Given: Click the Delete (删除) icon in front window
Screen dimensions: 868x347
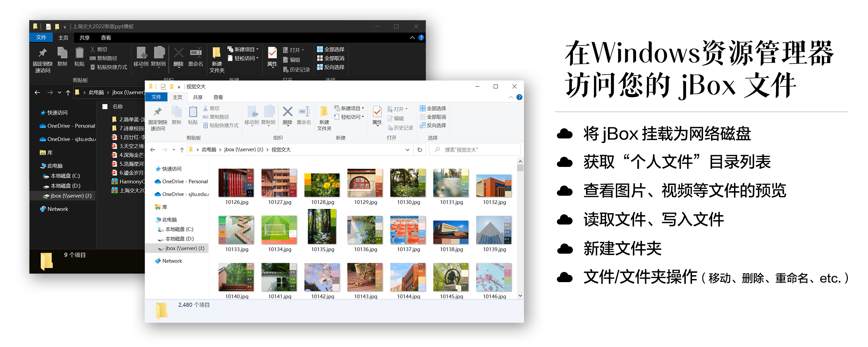Looking at the screenshot, I should coord(287,115).
